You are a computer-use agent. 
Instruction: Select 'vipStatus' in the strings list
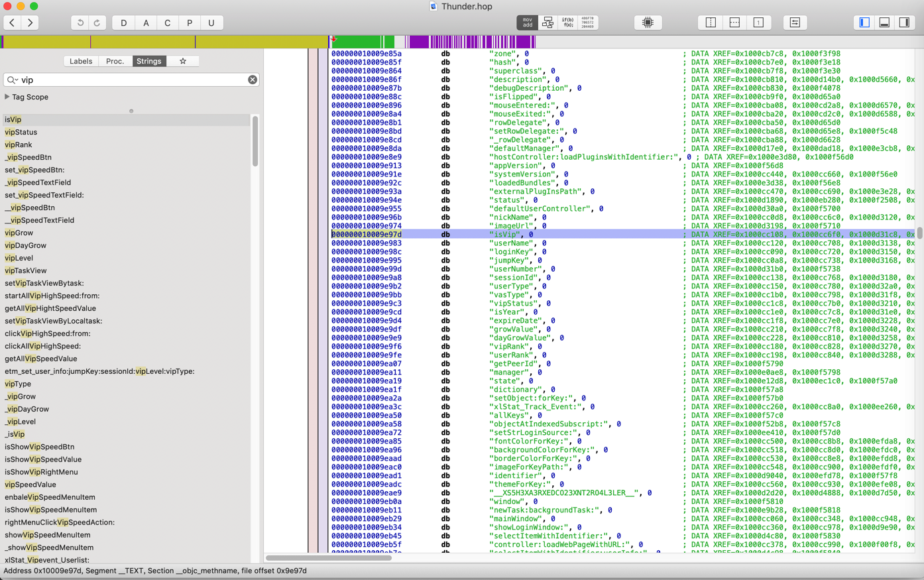click(x=126, y=132)
